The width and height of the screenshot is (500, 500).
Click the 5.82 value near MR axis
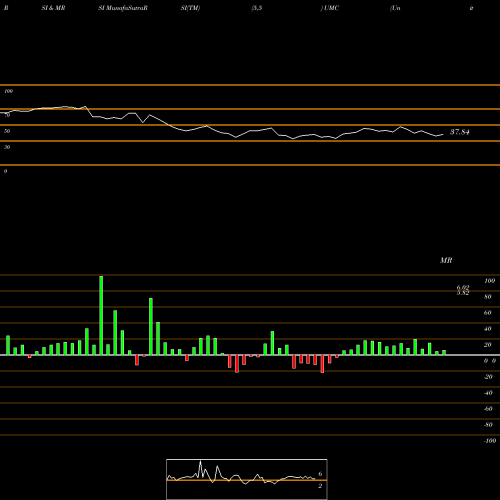coord(463,293)
